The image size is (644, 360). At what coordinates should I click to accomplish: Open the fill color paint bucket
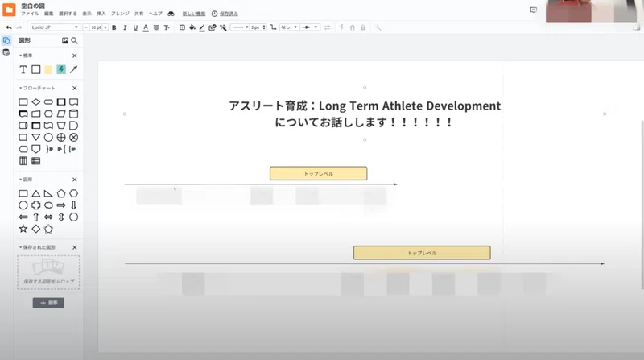tap(192, 27)
